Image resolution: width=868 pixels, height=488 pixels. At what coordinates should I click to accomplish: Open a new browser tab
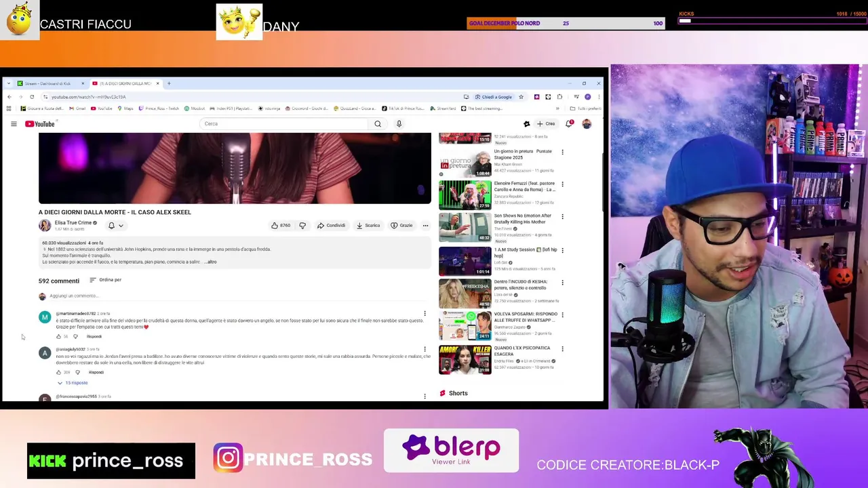(169, 83)
